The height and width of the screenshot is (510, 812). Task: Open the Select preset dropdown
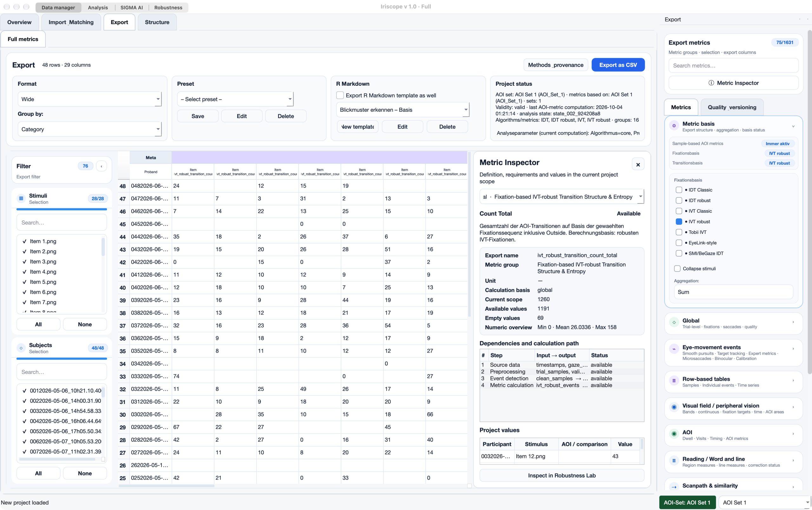[x=235, y=99]
